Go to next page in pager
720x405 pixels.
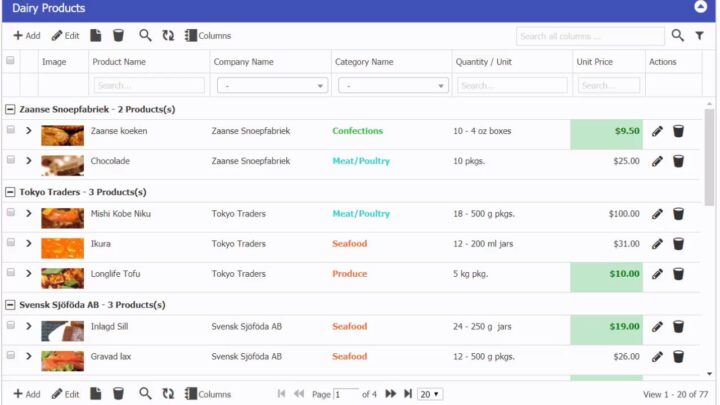(390, 394)
